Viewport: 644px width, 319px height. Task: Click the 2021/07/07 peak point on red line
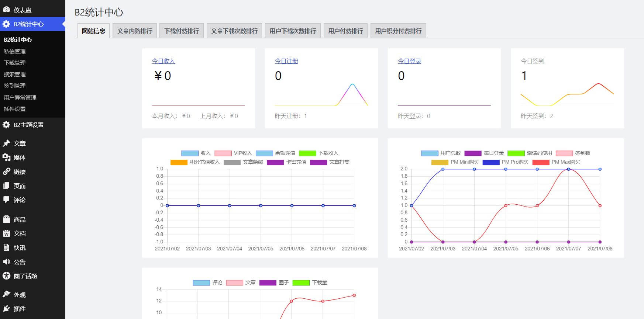point(568,169)
